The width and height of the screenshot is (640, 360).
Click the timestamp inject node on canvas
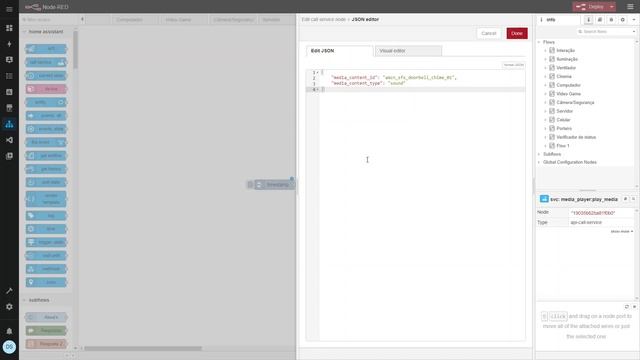coord(274,185)
